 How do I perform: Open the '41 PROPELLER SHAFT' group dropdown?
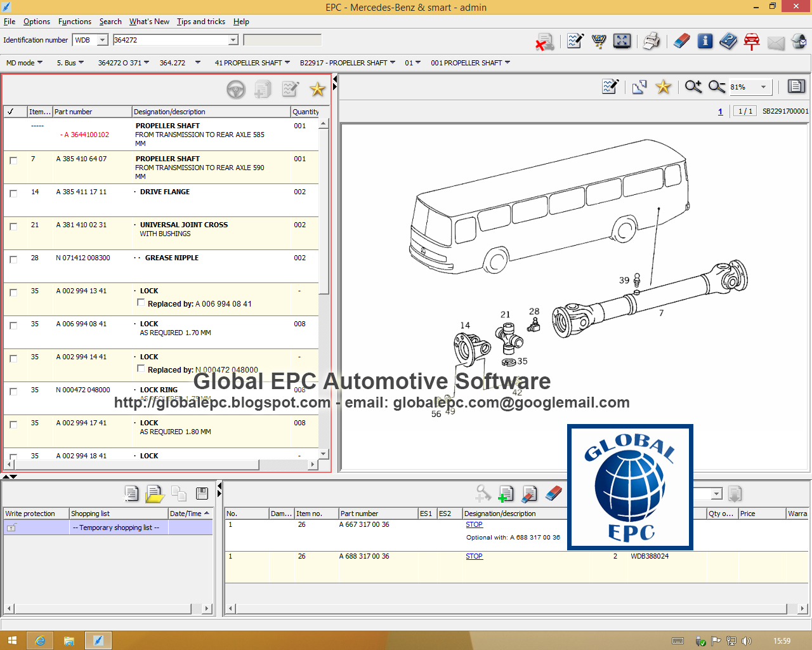pyautogui.click(x=252, y=63)
